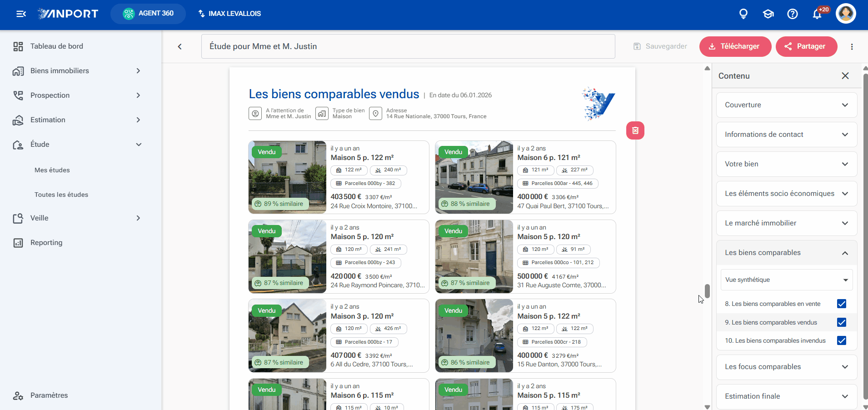Click the IMAX Levallois switch icon

pos(201,14)
